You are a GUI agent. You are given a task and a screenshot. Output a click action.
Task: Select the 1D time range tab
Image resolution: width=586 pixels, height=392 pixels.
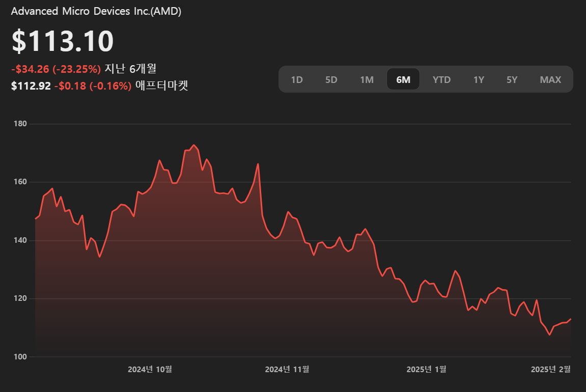click(x=297, y=79)
